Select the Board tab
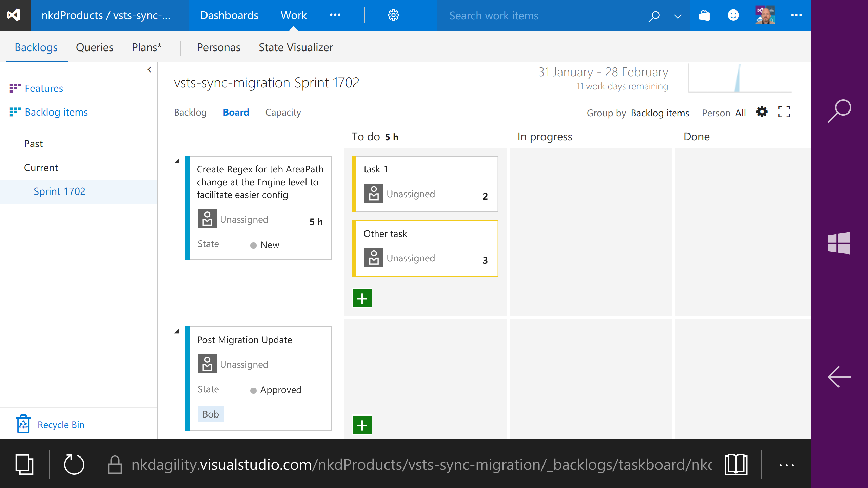This screenshot has width=868, height=488. coord(236,112)
